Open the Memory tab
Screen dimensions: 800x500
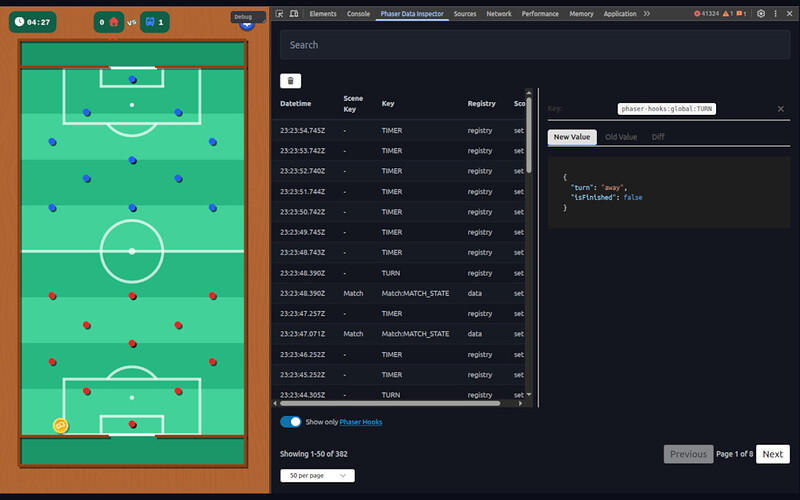pyautogui.click(x=581, y=14)
